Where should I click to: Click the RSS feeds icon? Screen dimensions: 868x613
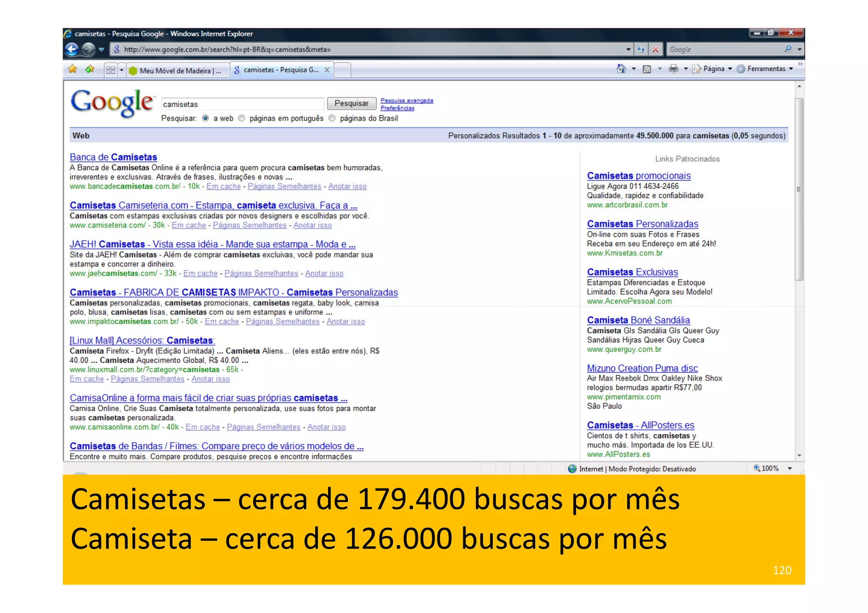pos(647,69)
